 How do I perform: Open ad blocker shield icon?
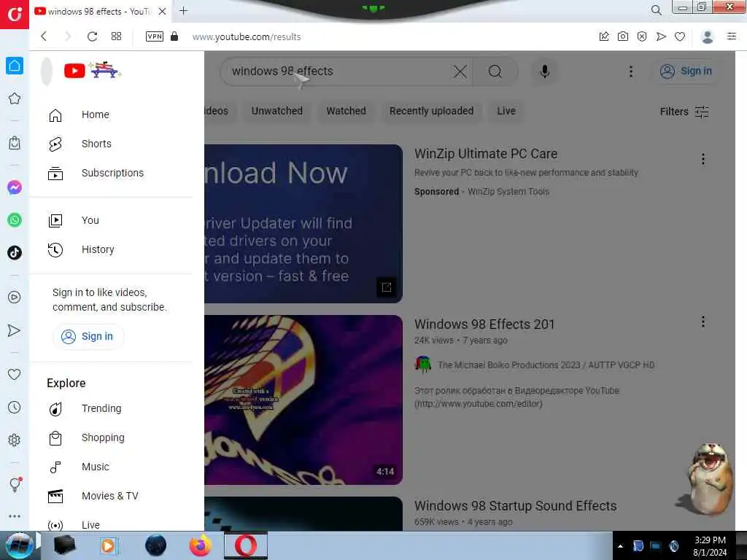point(642,36)
